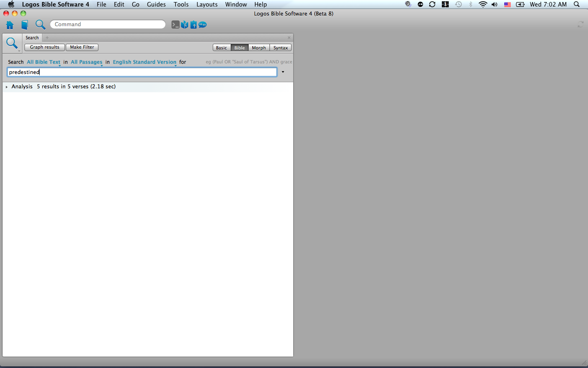Click the window resize grip corner
Image resolution: width=588 pixels, height=368 pixels.
[584, 363]
